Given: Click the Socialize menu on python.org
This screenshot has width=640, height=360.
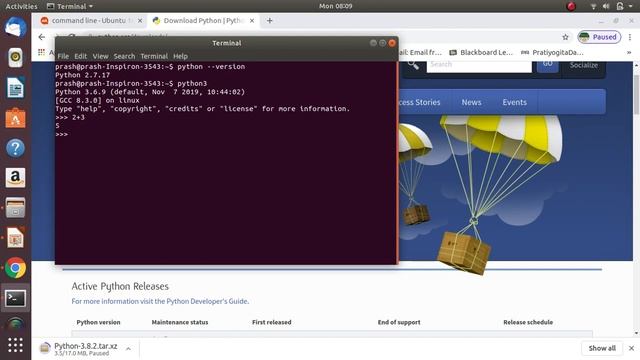Looking at the screenshot, I should [x=584, y=65].
